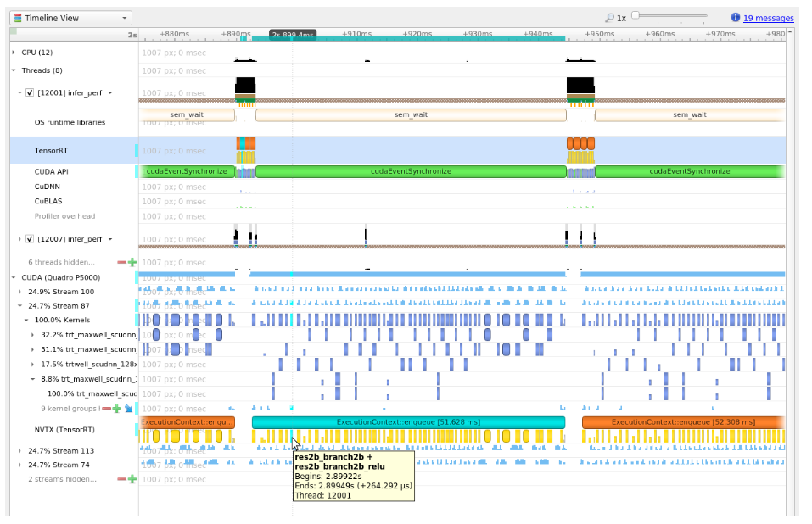
Task: Click the zoom level slider handle
Action: (636, 15)
